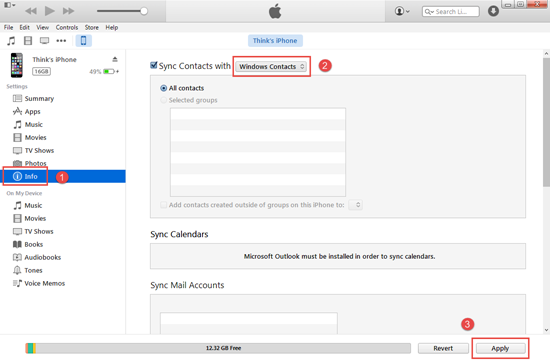Open the View menu

pos(42,27)
